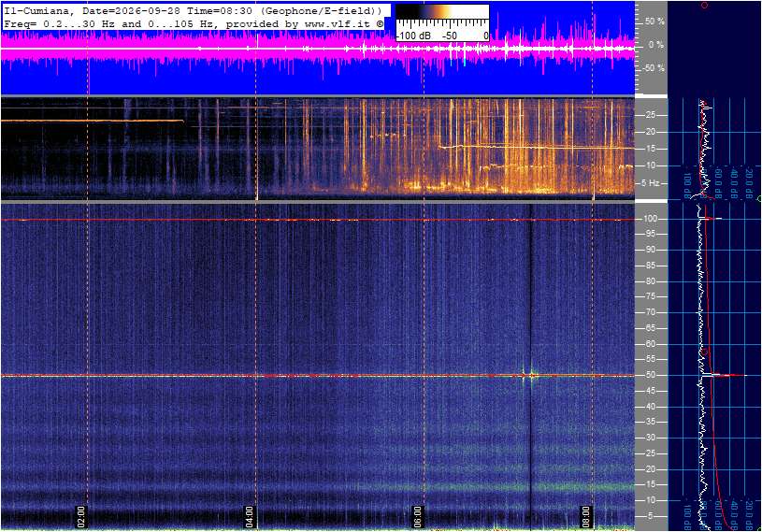Click the 10 label on the upper geophone scale
The image size is (762, 532).
[x=650, y=165]
